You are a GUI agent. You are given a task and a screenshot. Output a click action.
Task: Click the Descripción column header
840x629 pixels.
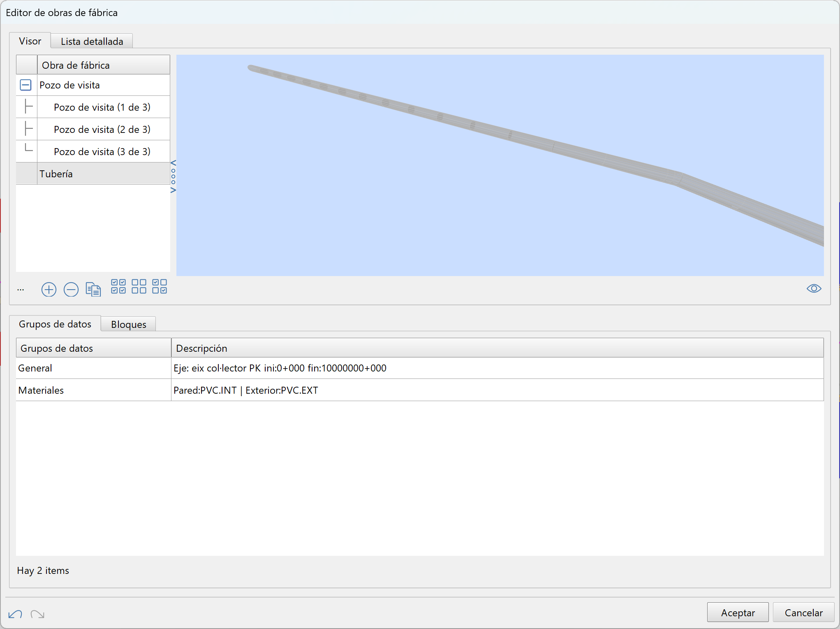pos(201,348)
